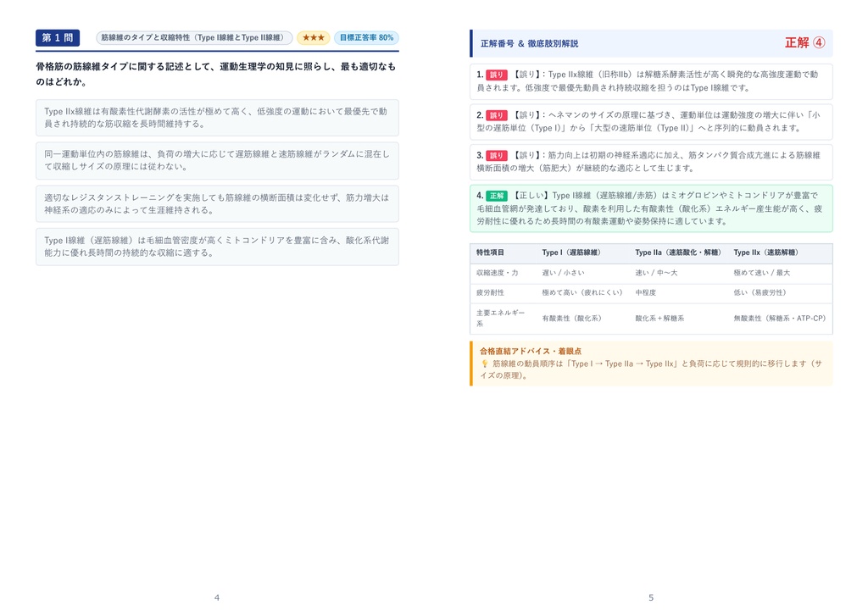Click the red 誤り badge in explanation 1
This screenshot has width=868, height=616.
point(497,75)
